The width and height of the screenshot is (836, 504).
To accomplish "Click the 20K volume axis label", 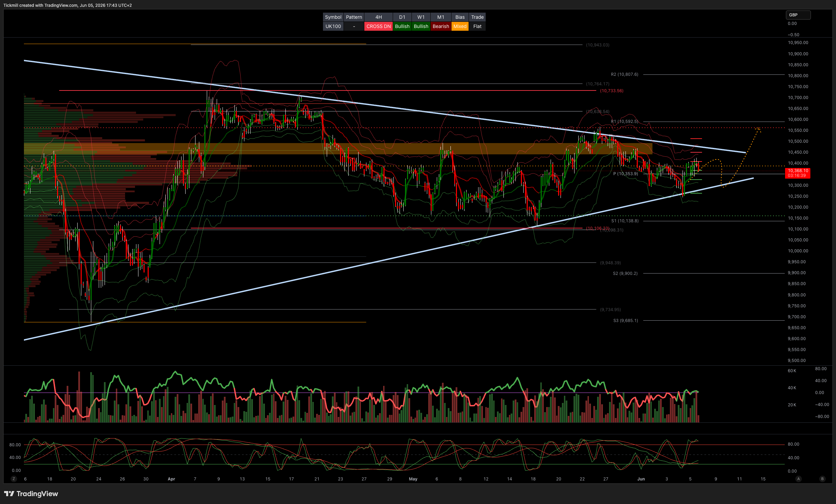I will pyautogui.click(x=792, y=405).
